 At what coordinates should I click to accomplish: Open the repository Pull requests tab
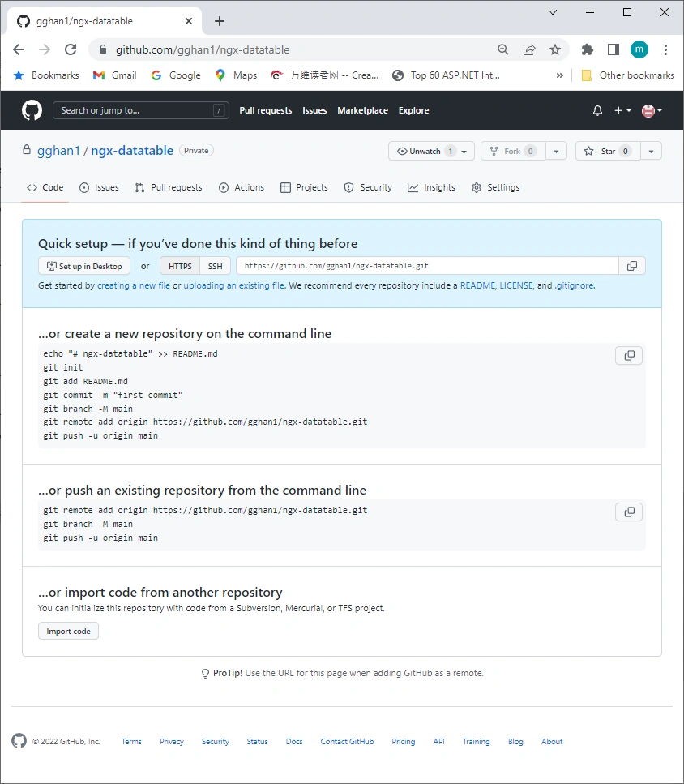[x=169, y=187]
